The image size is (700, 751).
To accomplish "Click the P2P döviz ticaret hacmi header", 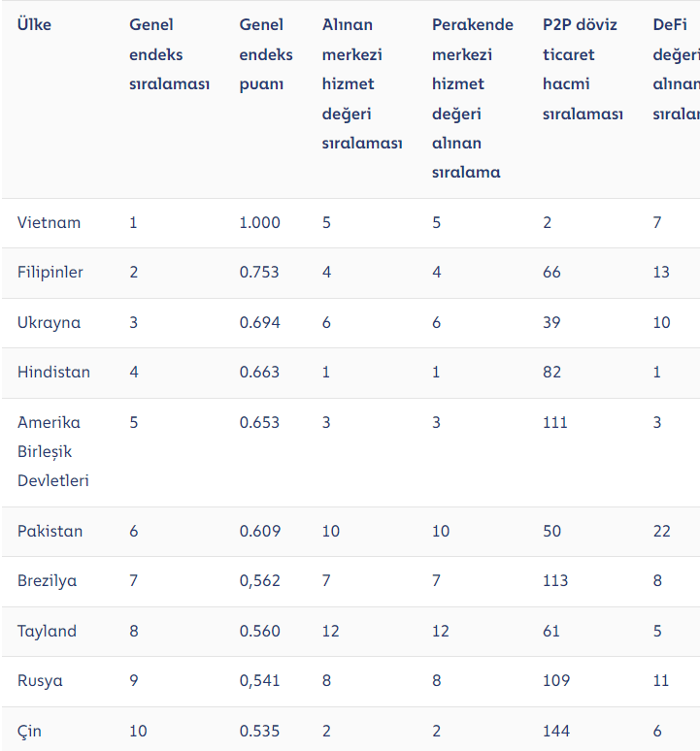I will [582, 69].
